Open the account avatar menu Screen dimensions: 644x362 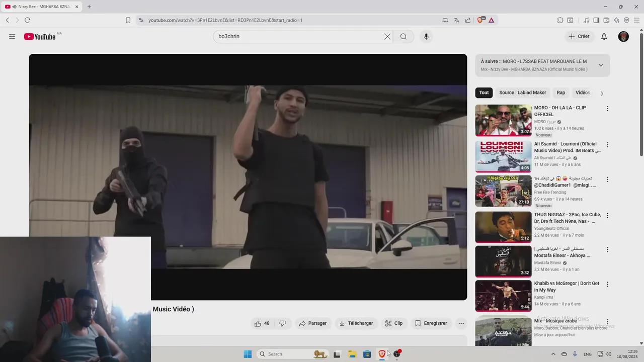(623, 36)
